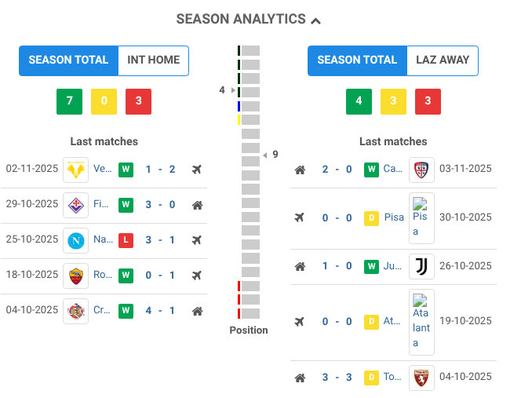Viewport: 532px width, 398px height.
Task: Open the 1 - 2 Verona match score
Action: (x=160, y=170)
